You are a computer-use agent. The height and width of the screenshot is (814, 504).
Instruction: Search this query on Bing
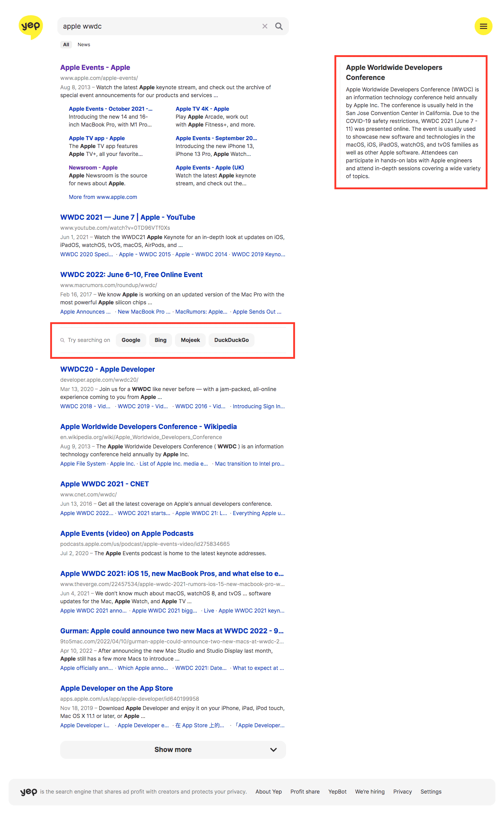[x=160, y=340]
